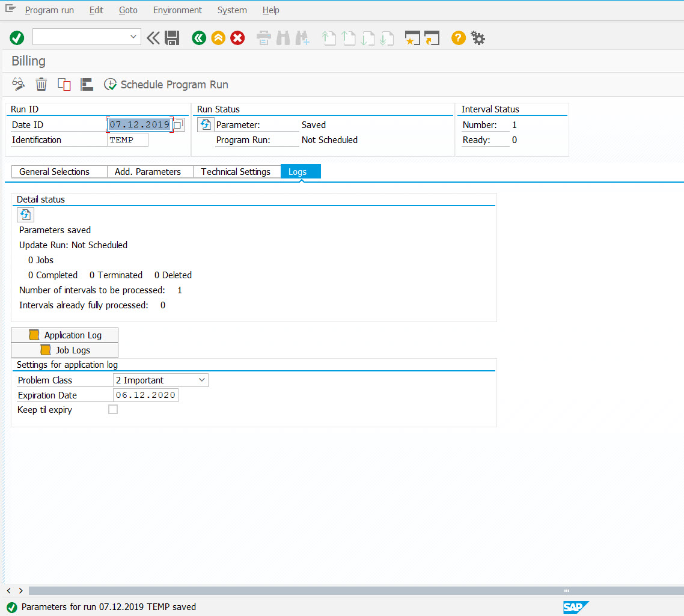
Task: Open the Find (binoculars) search icon
Action: [283, 38]
